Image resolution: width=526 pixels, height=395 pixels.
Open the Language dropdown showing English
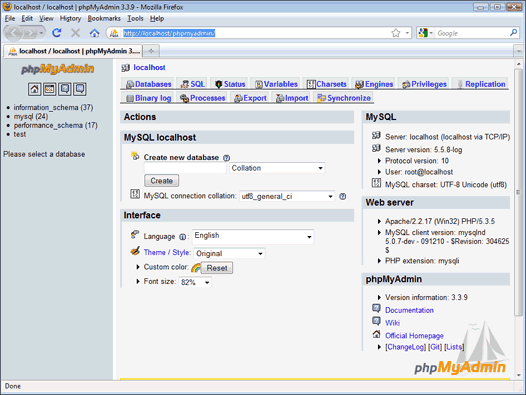[253, 237]
